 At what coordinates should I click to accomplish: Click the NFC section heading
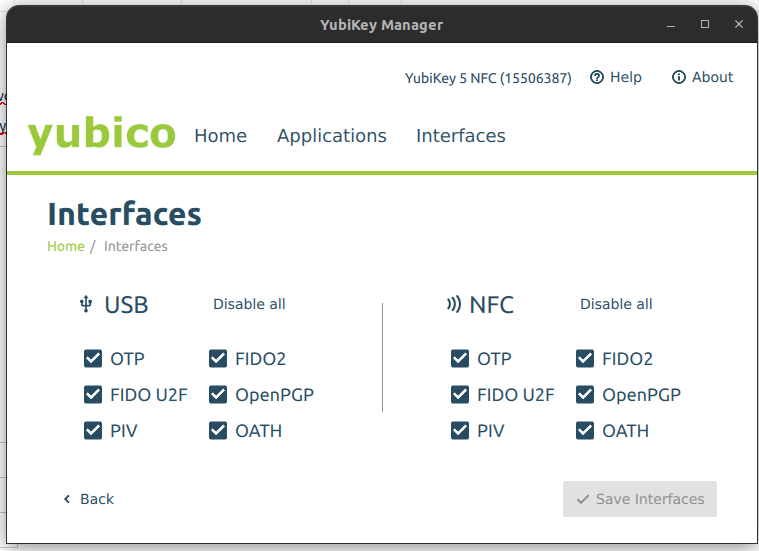point(492,305)
